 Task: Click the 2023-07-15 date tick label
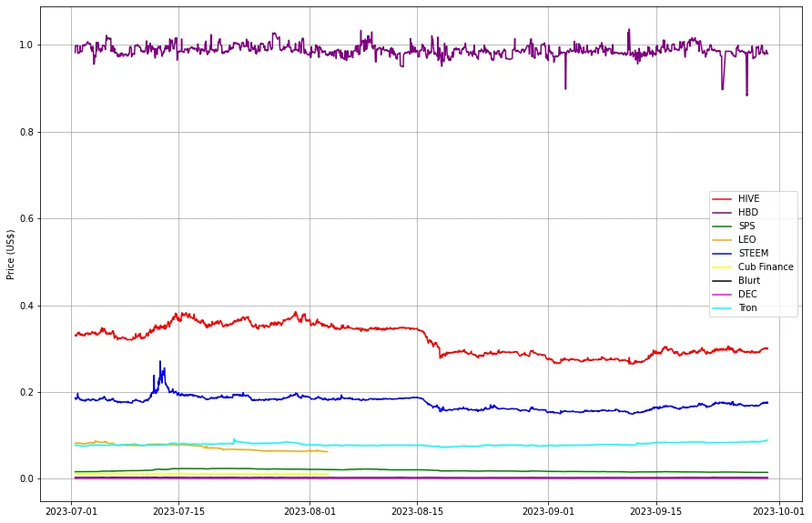pyautogui.click(x=179, y=511)
